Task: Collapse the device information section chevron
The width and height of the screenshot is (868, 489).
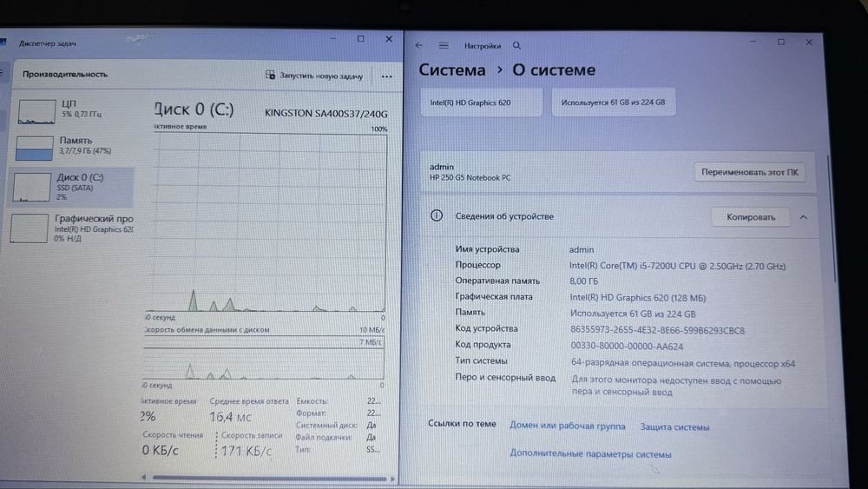Action: [803, 217]
